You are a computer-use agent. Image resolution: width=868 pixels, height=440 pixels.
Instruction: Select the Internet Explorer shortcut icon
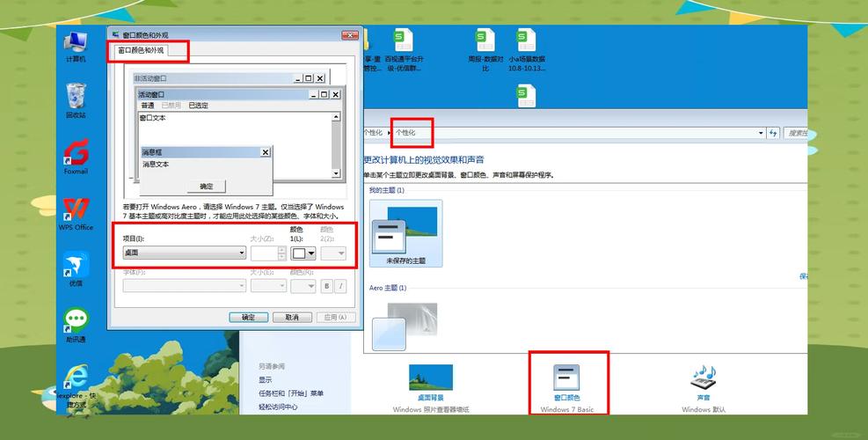tap(77, 378)
